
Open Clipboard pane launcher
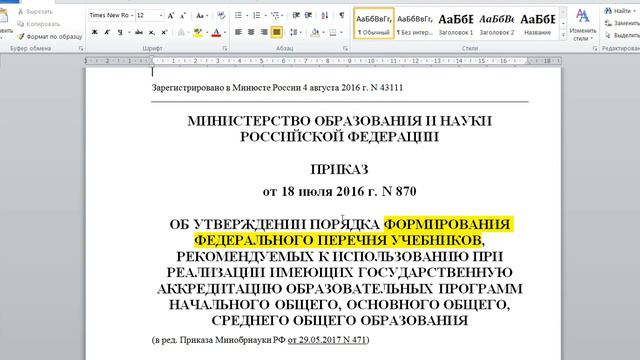(x=80, y=49)
